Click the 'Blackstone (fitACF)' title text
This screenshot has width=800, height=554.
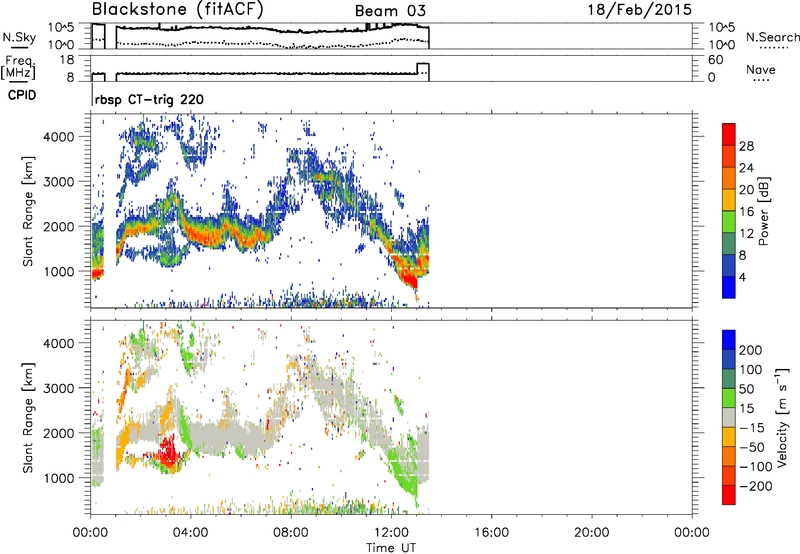click(x=177, y=10)
